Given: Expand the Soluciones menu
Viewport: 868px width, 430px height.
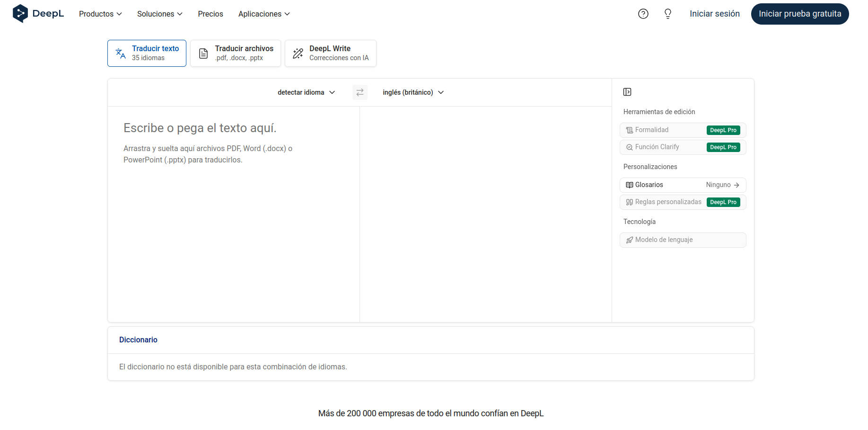Looking at the screenshot, I should point(159,14).
